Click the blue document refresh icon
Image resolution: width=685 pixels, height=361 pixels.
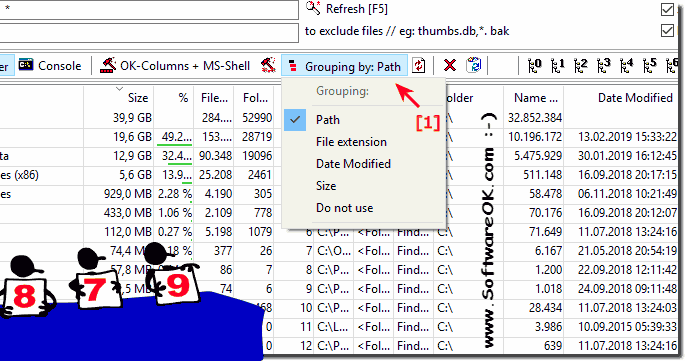[474, 66]
